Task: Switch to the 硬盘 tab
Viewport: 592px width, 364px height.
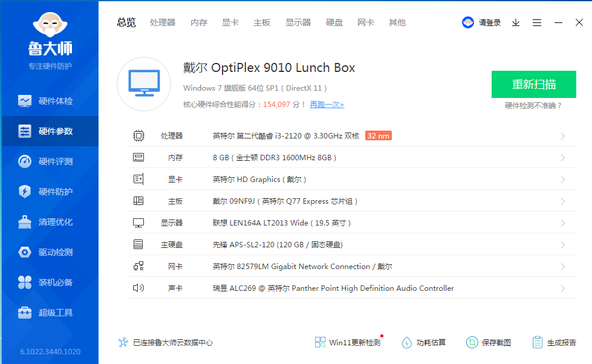Action: coord(334,22)
